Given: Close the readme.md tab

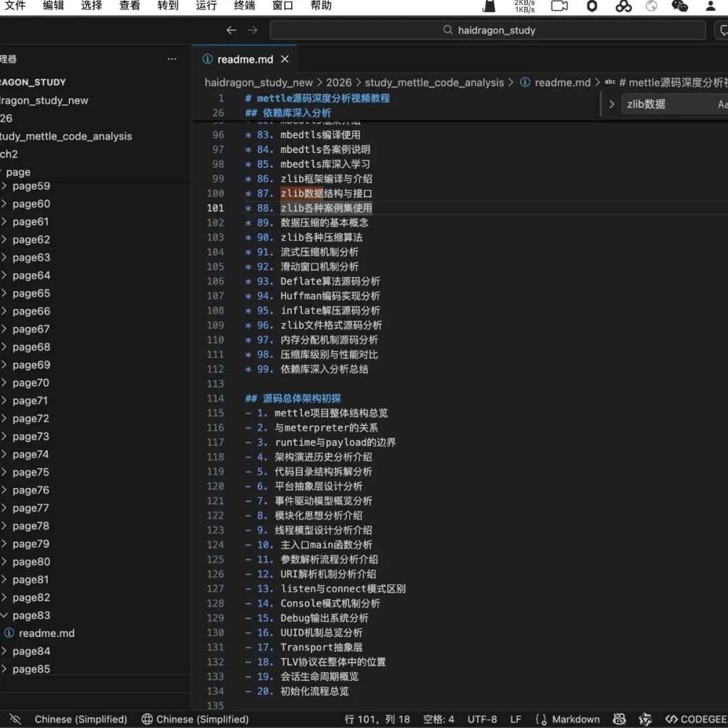Looking at the screenshot, I should coord(285,59).
